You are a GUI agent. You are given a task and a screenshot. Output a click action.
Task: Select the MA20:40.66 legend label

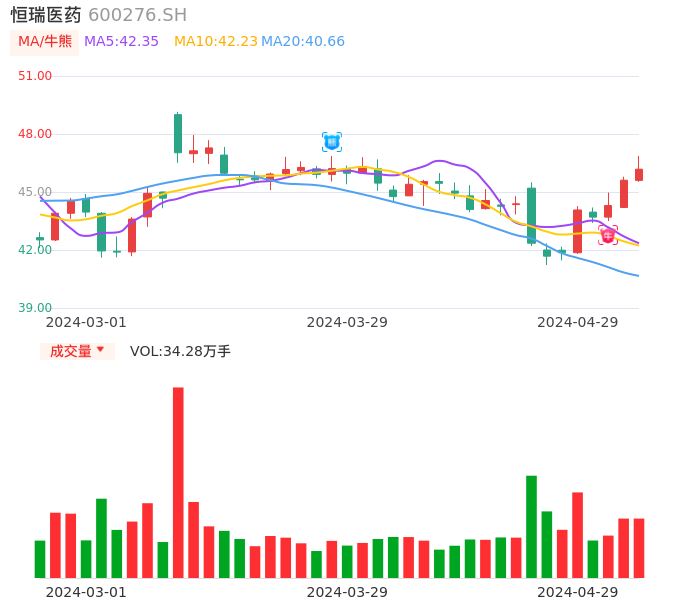pos(303,42)
